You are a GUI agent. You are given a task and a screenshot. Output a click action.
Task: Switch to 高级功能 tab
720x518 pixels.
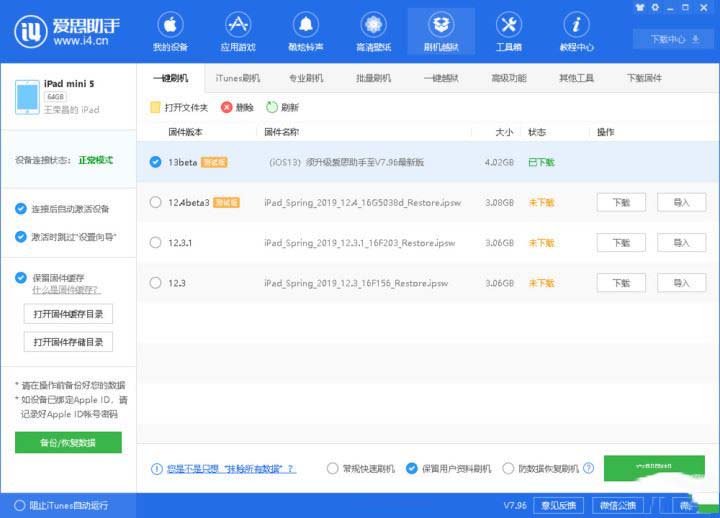509,78
